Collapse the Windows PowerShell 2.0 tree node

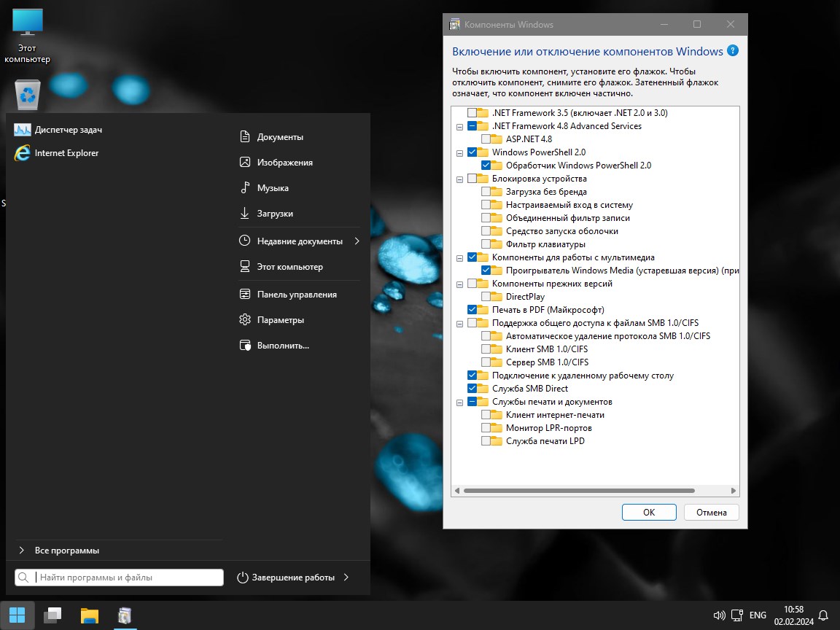pos(459,153)
